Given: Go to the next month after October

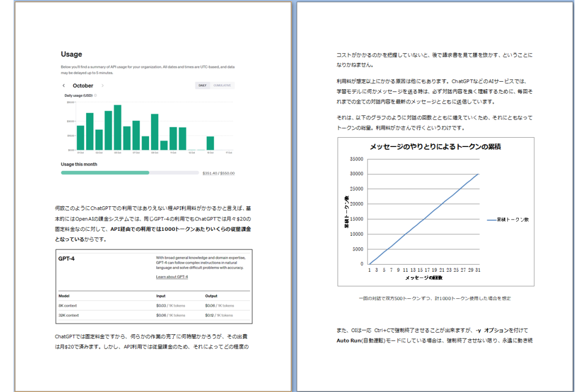Looking at the screenshot, I should (x=102, y=85).
